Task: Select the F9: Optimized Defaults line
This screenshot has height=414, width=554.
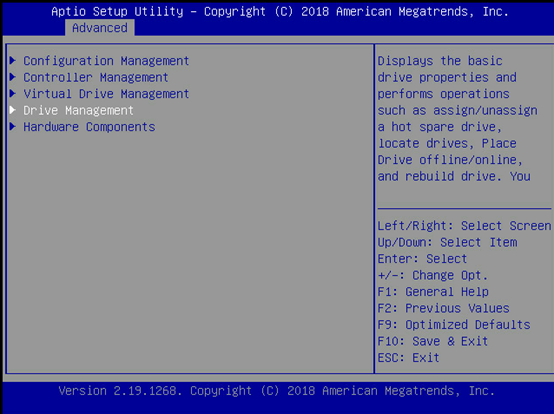Action: click(x=454, y=325)
